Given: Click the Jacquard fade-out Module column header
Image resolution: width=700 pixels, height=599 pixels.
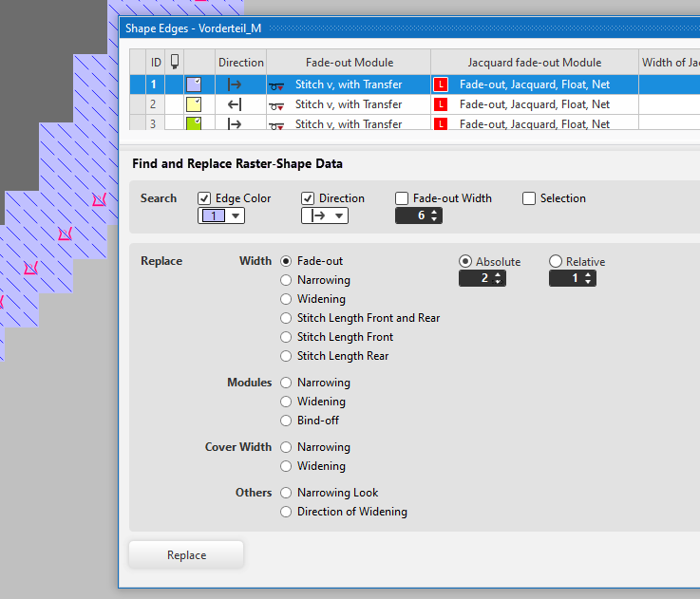Looking at the screenshot, I should pos(534,63).
